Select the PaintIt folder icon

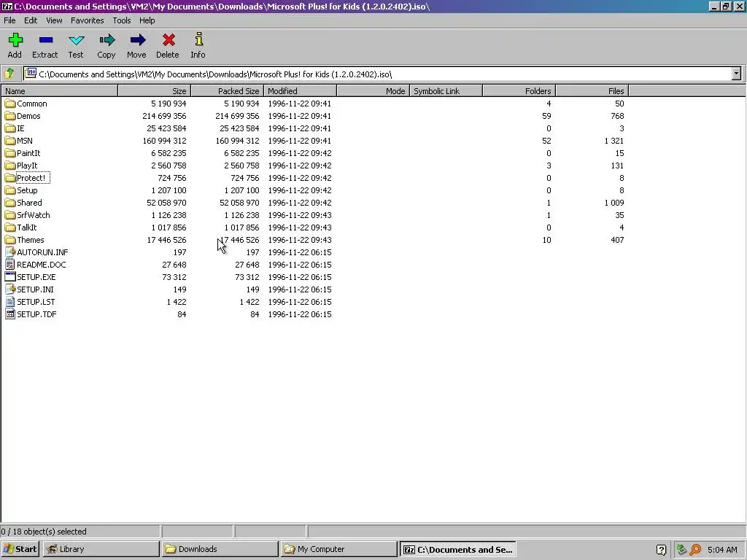pyautogui.click(x=10, y=153)
